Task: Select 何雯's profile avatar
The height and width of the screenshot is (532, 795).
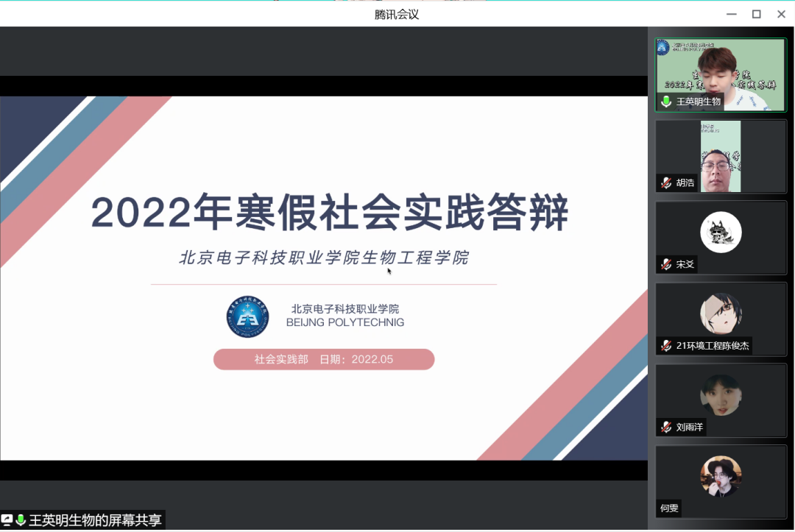Action: [721, 476]
